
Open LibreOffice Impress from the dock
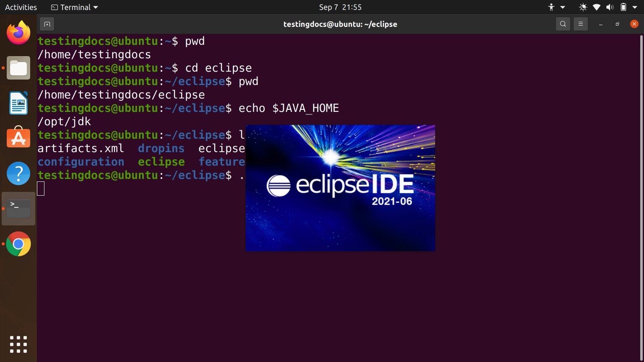pyautogui.click(x=18, y=103)
